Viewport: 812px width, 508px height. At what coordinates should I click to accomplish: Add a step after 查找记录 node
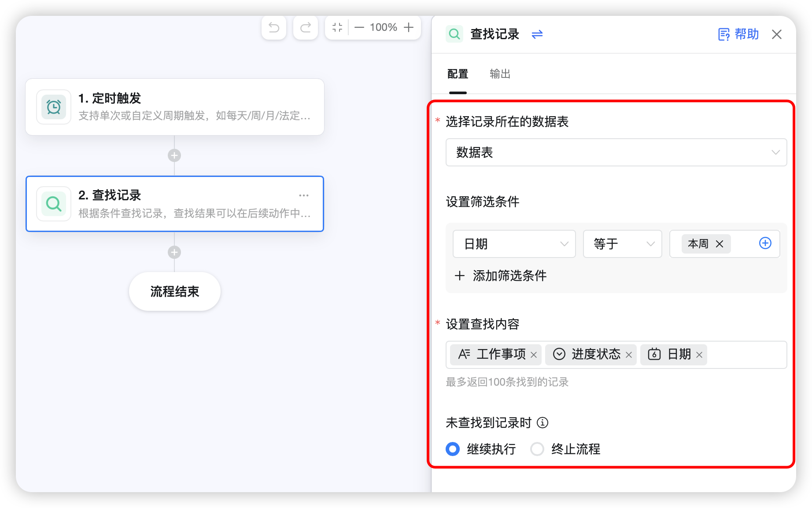click(x=174, y=252)
